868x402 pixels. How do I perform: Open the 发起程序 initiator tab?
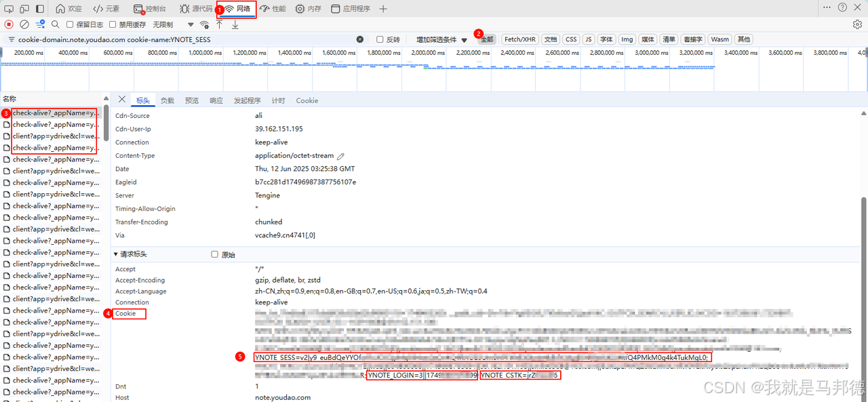coord(248,100)
